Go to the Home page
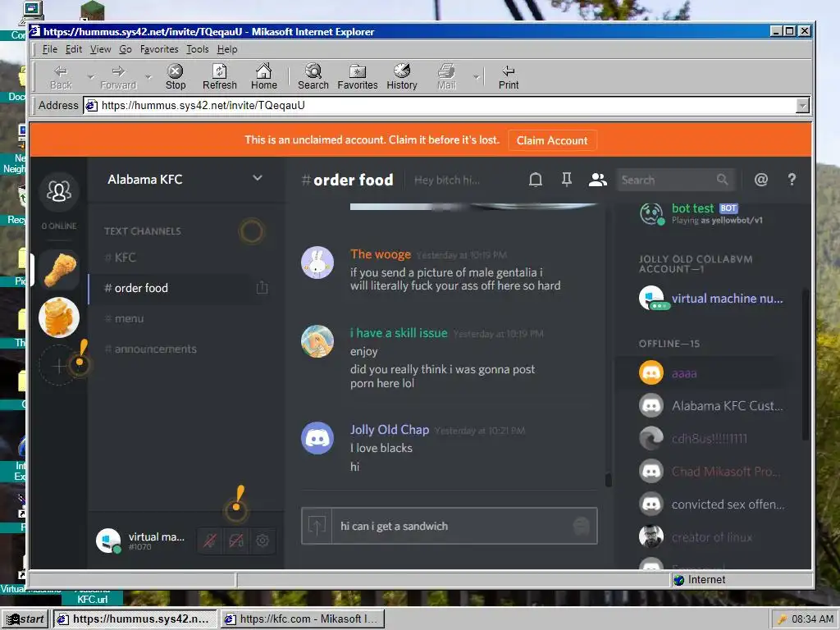 click(263, 77)
